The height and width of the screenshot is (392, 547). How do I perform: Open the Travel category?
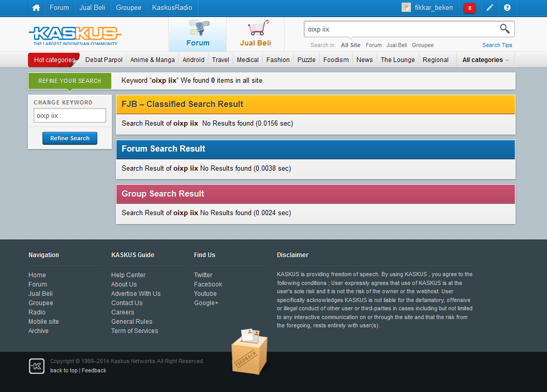click(x=220, y=60)
